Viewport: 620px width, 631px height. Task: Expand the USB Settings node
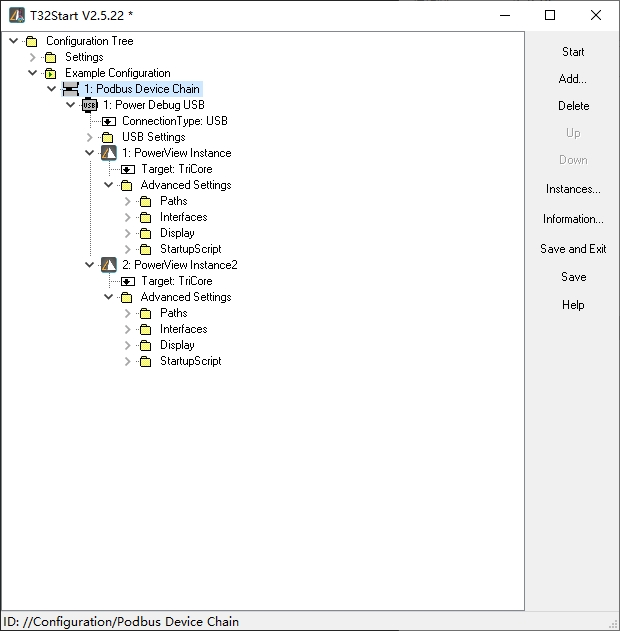[x=90, y=137]
